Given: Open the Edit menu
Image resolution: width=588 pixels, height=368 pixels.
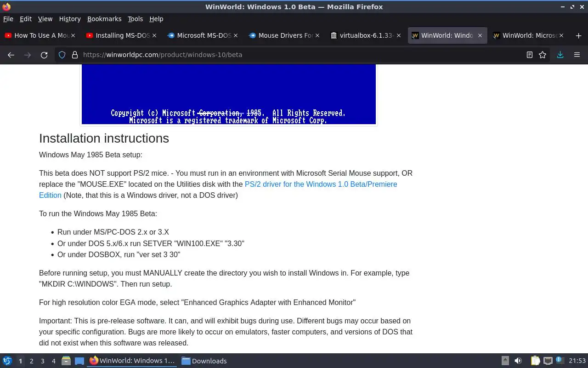Looking at the screenshot, I should (x=26, y=19).
